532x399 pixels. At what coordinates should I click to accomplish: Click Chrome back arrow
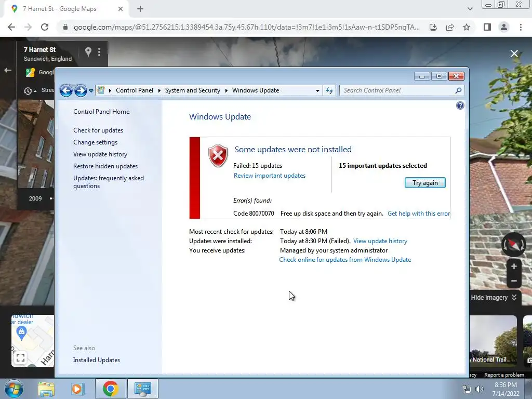coord(11,27)
